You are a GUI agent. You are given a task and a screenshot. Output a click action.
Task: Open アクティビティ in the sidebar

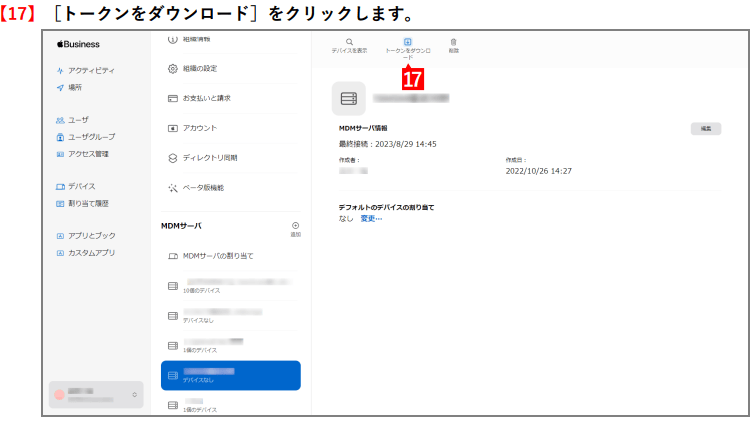click(x=86, y=70)
